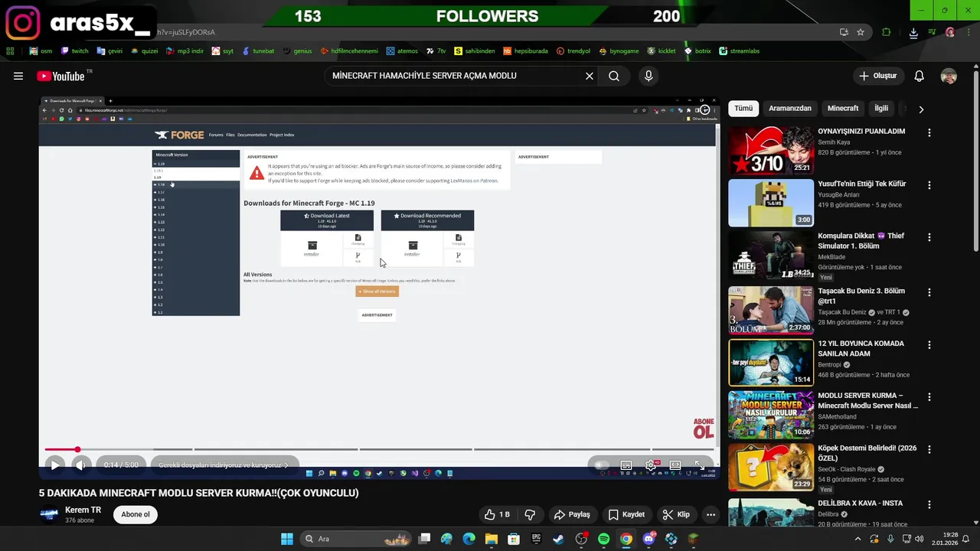Open options for YusufTe'nin Ettiği Tek Küfür
980x551 pixels.
click(929, 185)
